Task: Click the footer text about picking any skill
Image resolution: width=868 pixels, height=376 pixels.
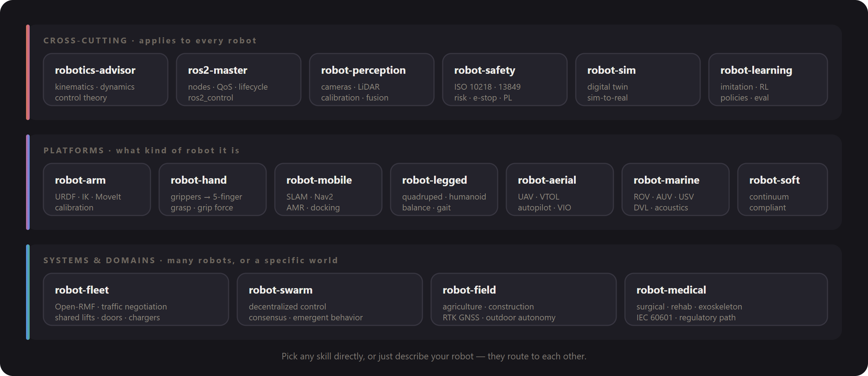Action: tap(434, 356)
